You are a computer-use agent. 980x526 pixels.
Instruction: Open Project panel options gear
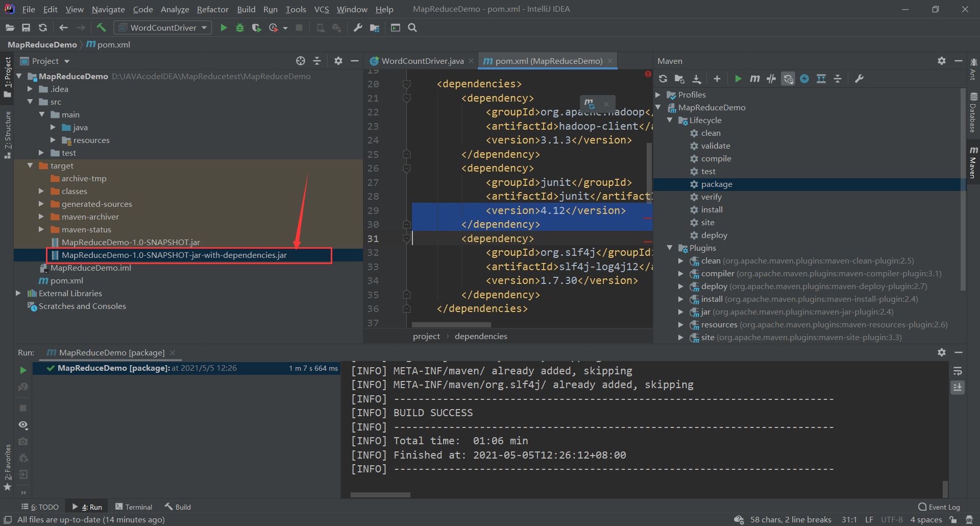coord(338,61)
